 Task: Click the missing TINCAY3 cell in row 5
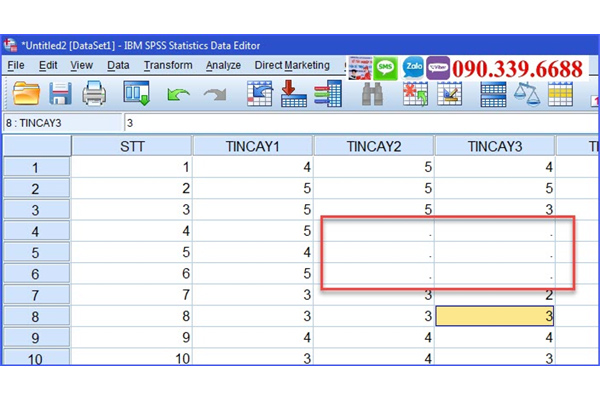495,252
